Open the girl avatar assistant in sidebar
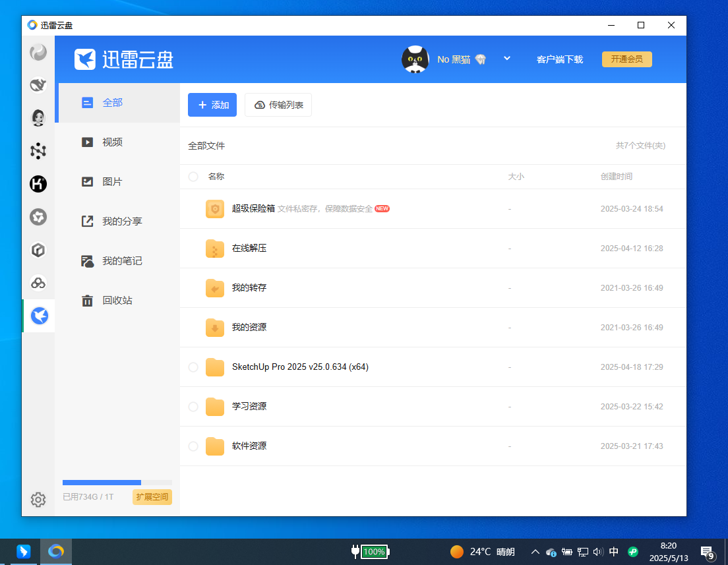Image resolution: width=728 pixels, height=565 pixels. coord(38,118)
